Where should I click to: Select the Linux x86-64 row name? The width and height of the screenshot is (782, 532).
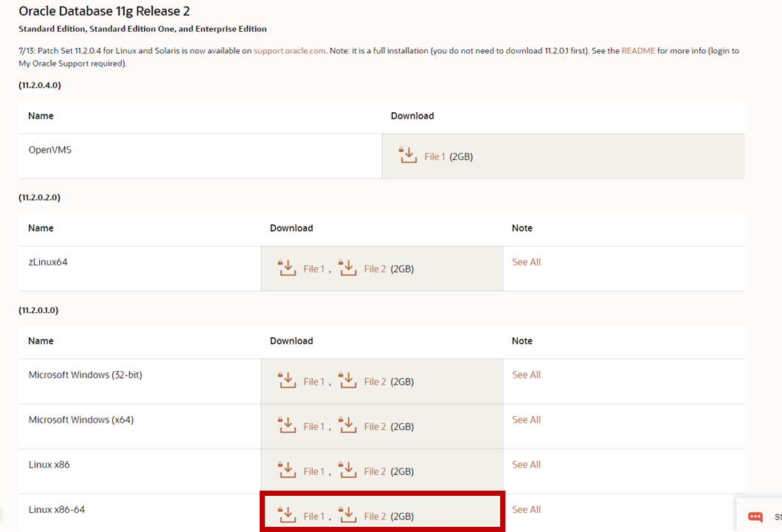point(57,510)
